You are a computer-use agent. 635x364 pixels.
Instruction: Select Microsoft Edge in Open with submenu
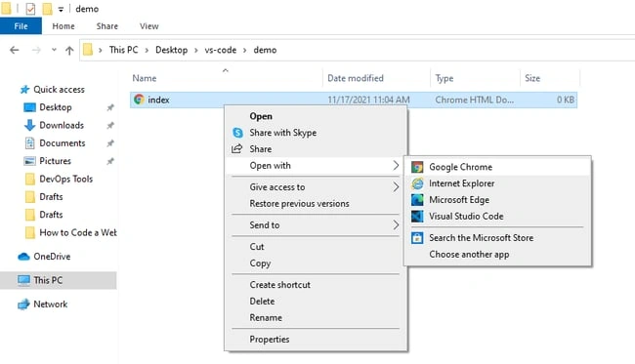[x=497, y=200]
